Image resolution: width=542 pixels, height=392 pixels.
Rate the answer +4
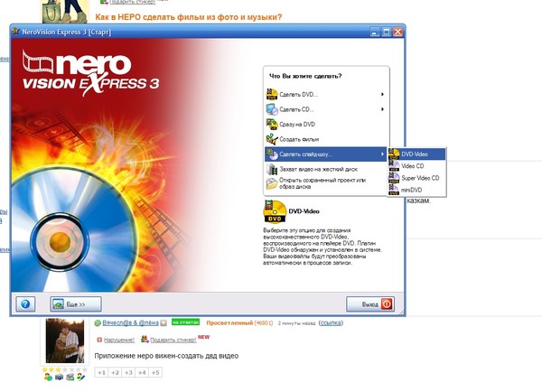(x=142, y=373)
